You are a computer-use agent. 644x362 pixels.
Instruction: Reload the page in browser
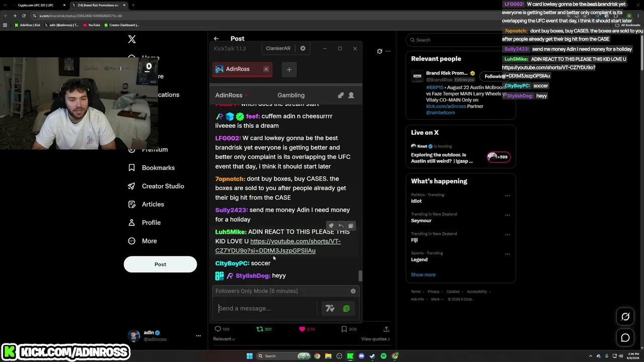(24, 16)
